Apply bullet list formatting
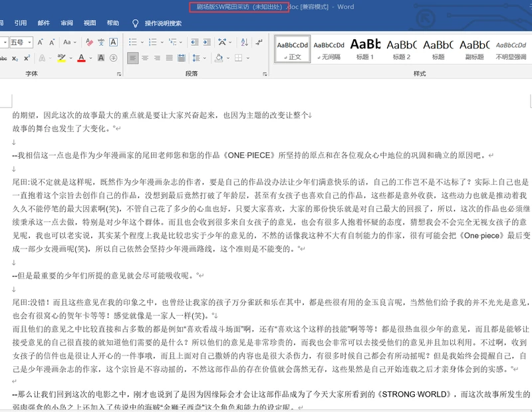Image resolution: width=532 pixels, height=412 pixels. click(x=132, y=42)
